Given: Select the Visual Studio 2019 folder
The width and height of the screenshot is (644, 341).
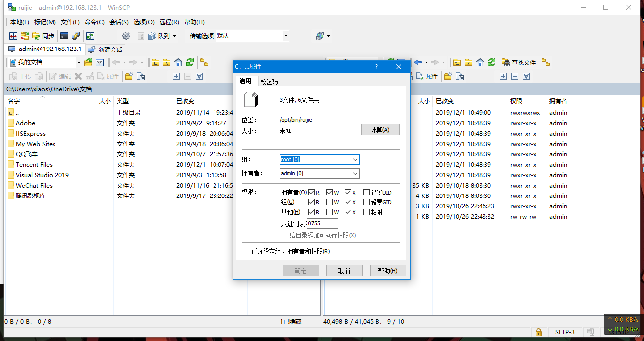Looking at the screenshot, I should [42, 175].
